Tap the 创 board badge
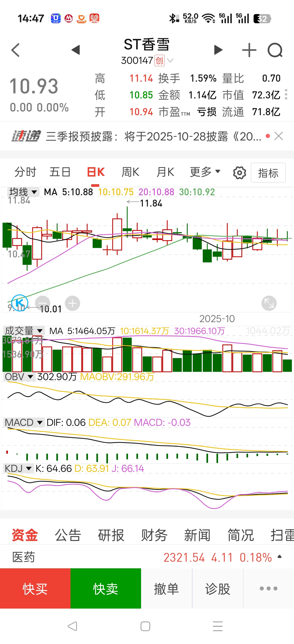 pos(159,60)
